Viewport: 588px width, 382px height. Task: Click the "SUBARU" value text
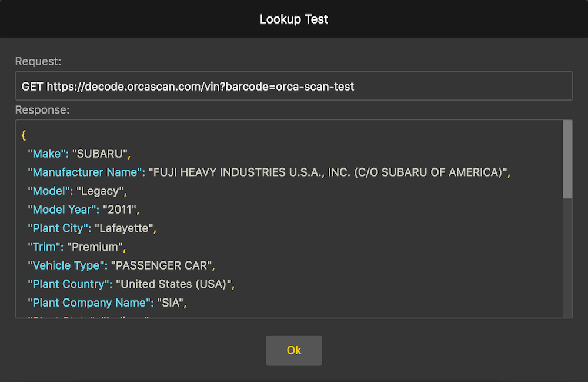click(x=100, y=154)
